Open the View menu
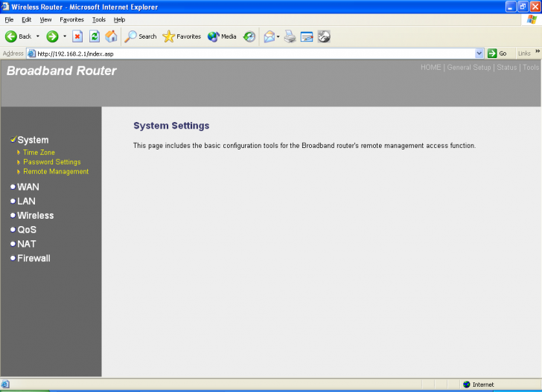 click(45, 19)
